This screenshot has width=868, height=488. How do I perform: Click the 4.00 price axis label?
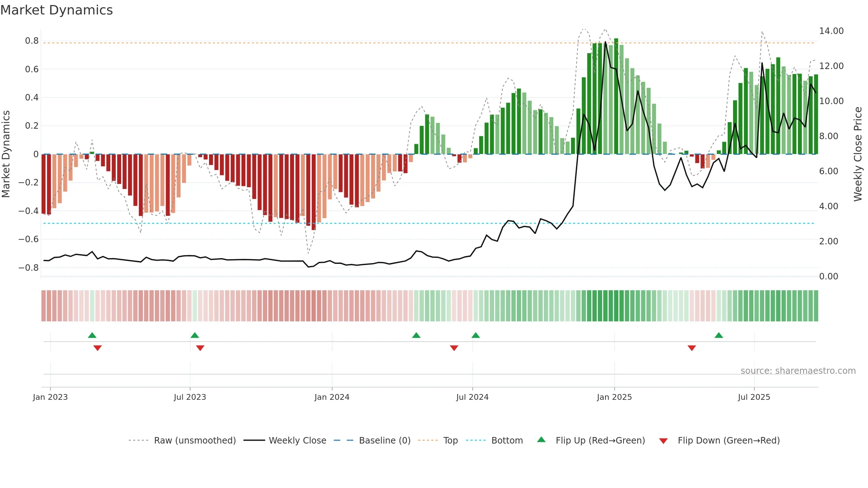coord(829,206)
